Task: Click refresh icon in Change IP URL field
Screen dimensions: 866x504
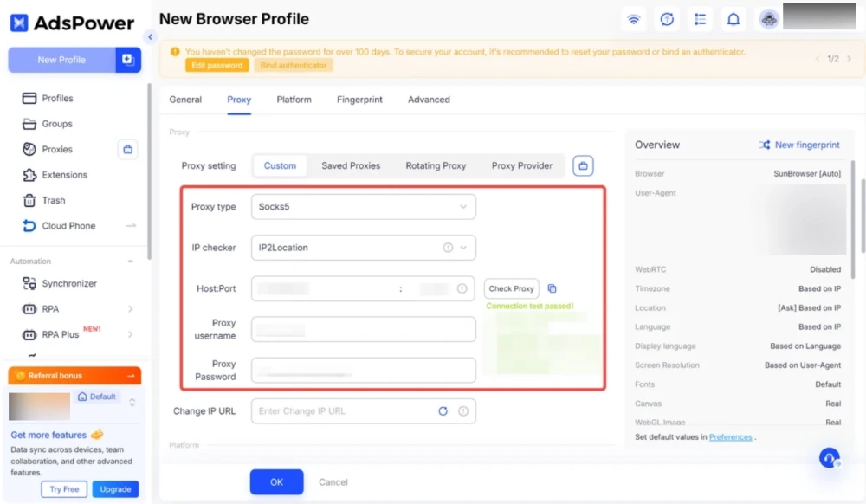Action: 443,411
